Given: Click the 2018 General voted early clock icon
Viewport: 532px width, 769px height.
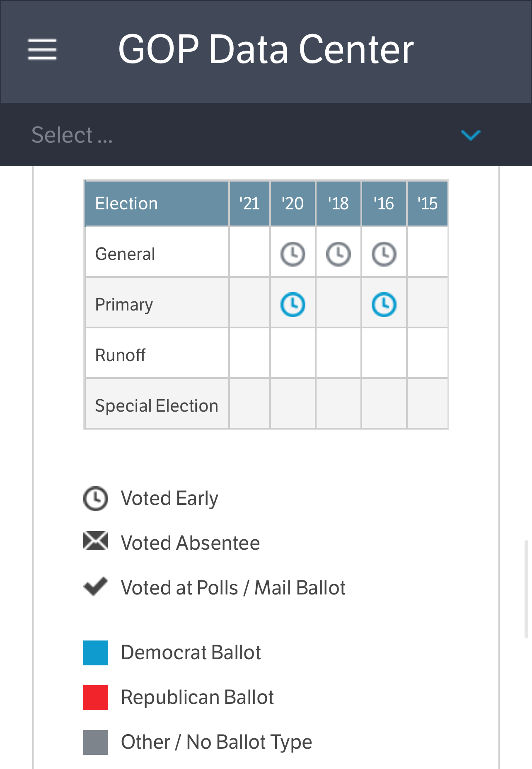Looking at the screenshot, I should (x=339, y=254).
